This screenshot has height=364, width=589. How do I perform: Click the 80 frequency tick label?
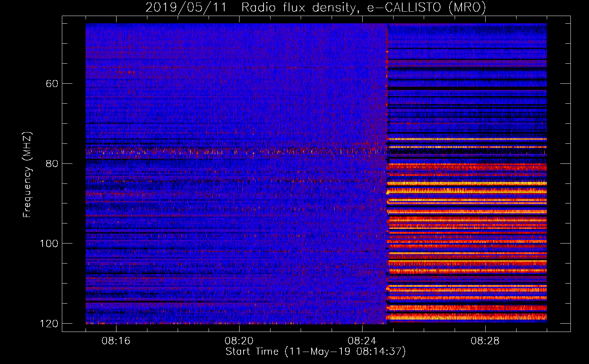tap(52, 163)
